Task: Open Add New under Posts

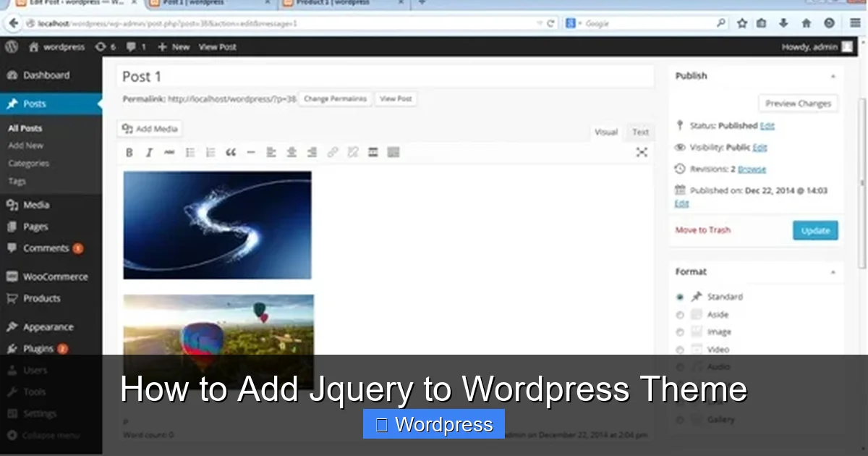Action: [x=26, y=145]
